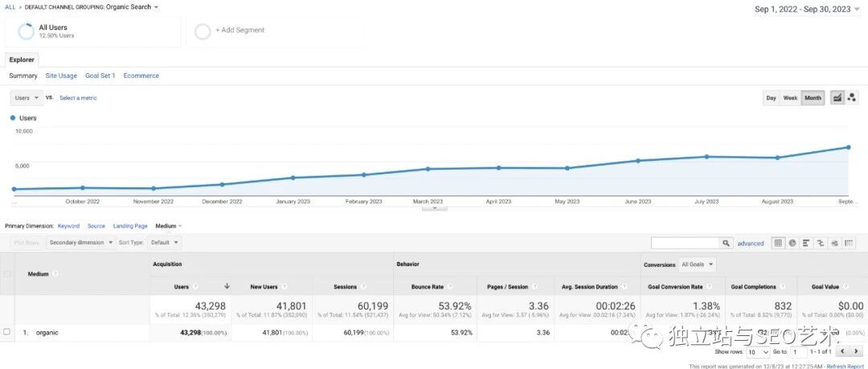Screen dimensions: 868x369
Task: Switch to the Summary sub-tab
Action: (23, 76)
